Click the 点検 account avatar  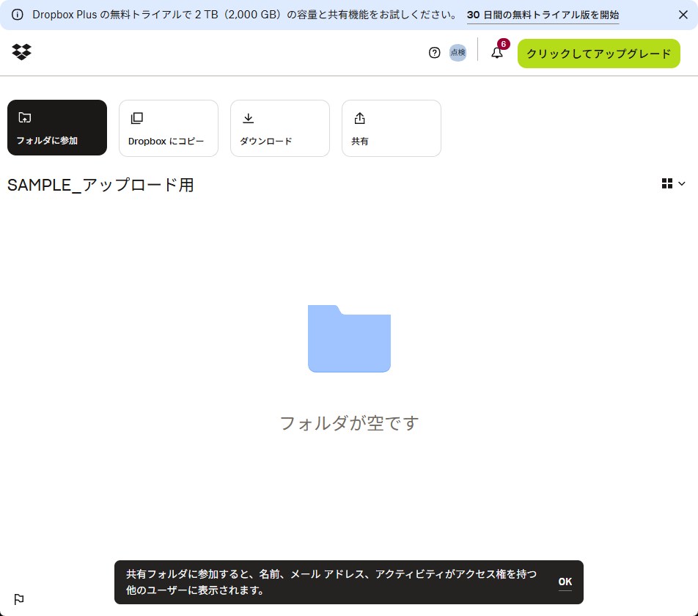click(x=458, y=53)
